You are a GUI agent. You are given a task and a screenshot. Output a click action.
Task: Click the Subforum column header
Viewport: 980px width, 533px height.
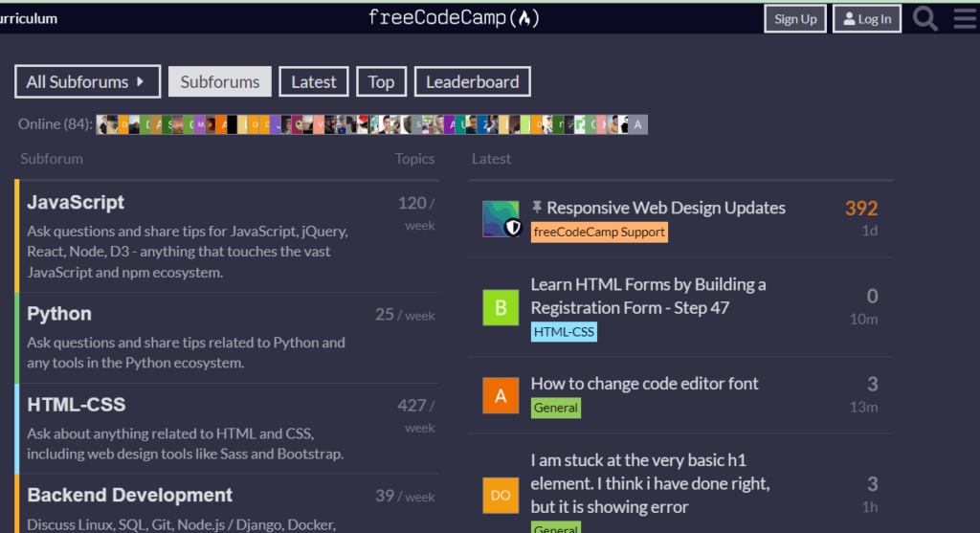click(x=52, y=159)
